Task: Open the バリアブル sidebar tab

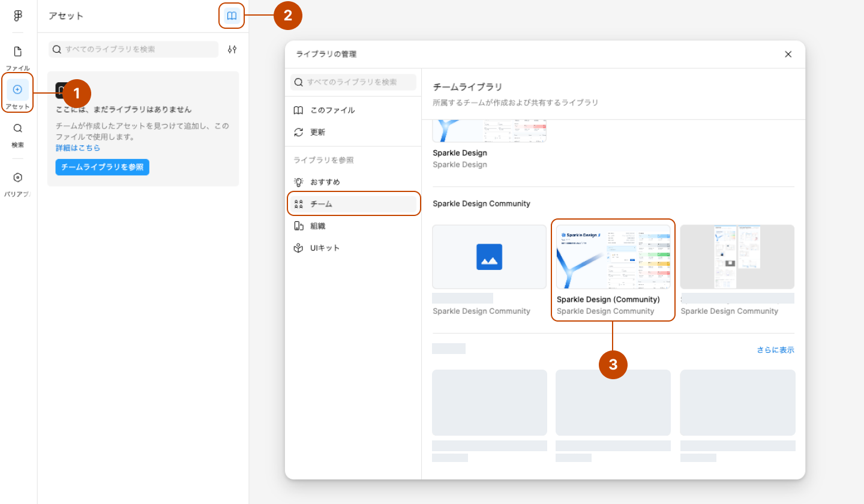Action: [18, 184]
